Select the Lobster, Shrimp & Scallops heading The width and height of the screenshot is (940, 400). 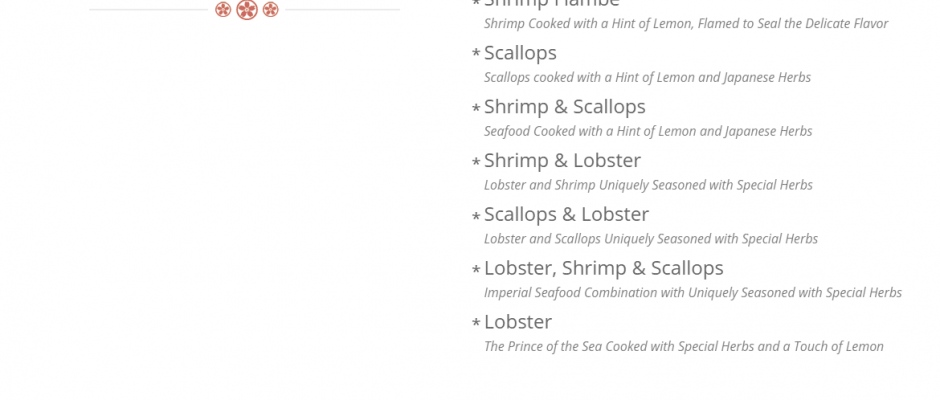click(603, 269)
